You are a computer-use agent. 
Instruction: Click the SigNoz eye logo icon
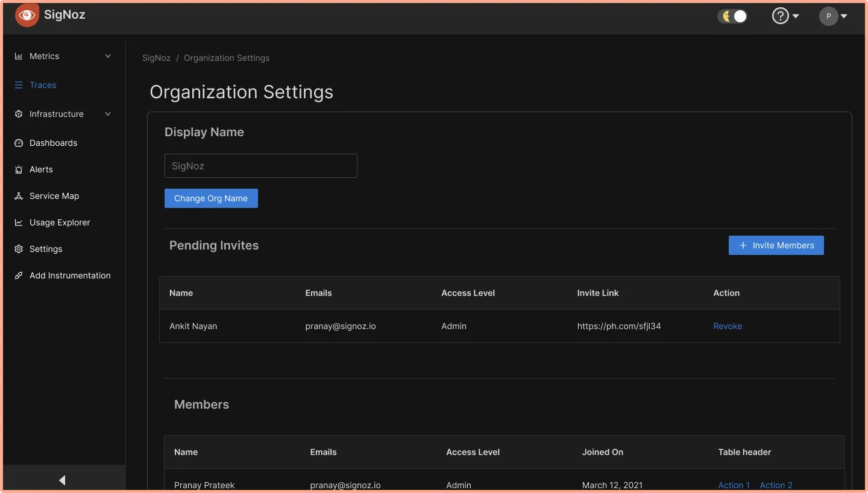[27, 15]
